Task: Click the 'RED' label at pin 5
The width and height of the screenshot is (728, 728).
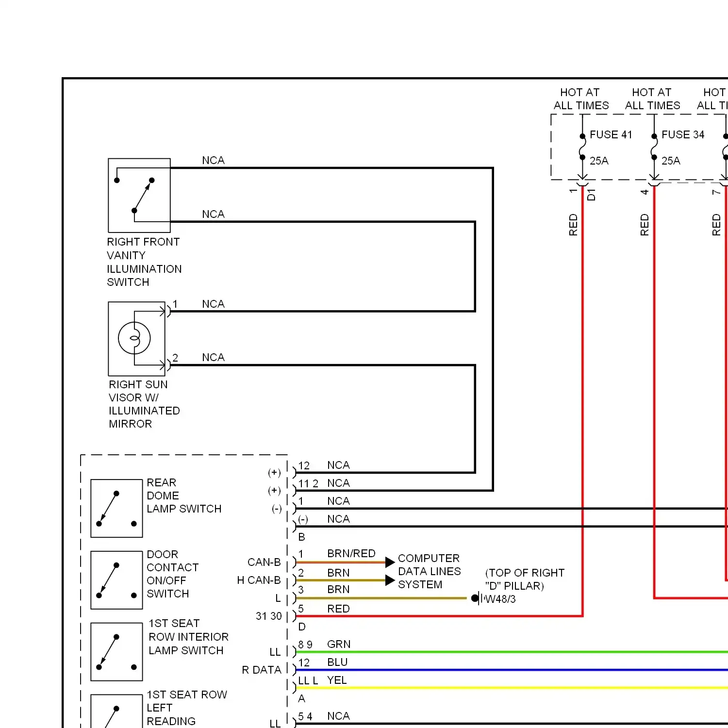Action: 338,609
